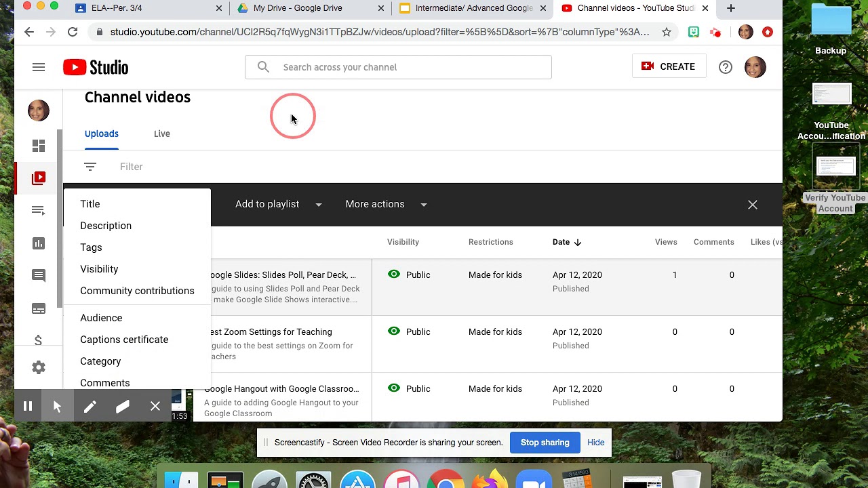Switch to the Live tab
The image size is (868, 488).
(x=161, y=134)
